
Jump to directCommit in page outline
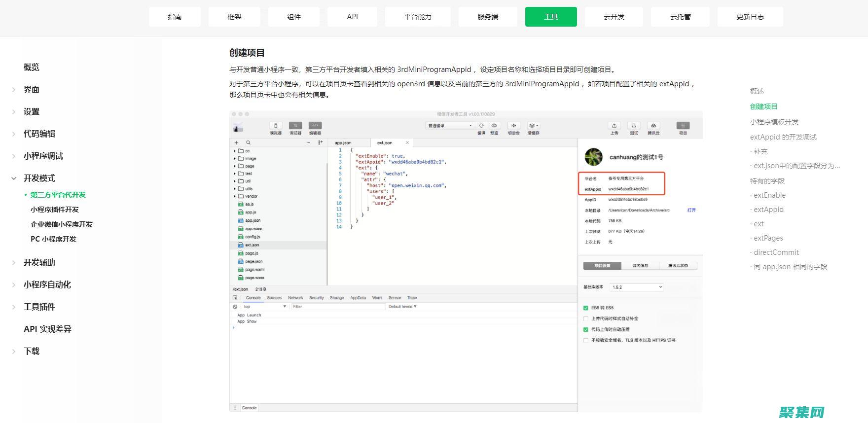point(776,252)
